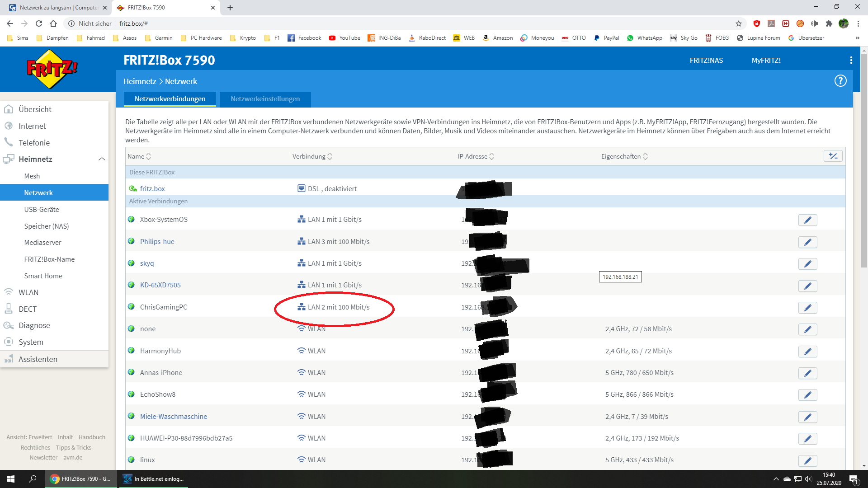Click the edit pencil for ChrisGamingPC row
Image resolution: width=868 pixels, height=488 pixels.
[x=807, y=308]
